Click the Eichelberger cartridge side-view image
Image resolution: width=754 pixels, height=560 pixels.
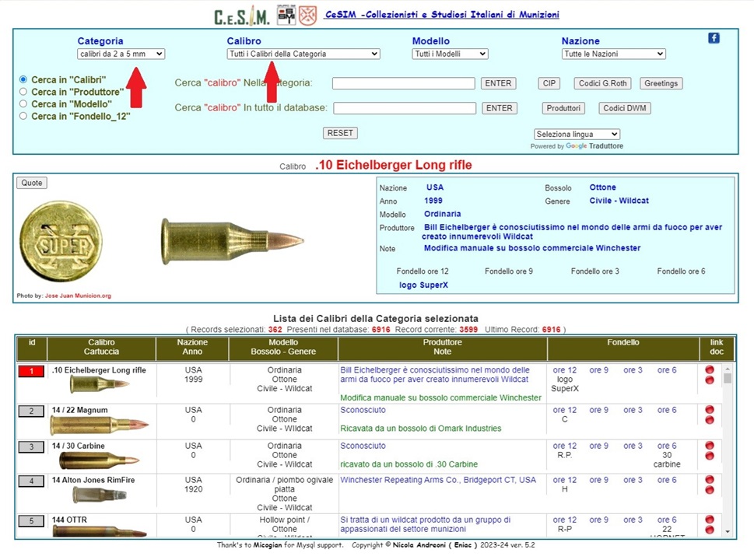coord(232,241)
